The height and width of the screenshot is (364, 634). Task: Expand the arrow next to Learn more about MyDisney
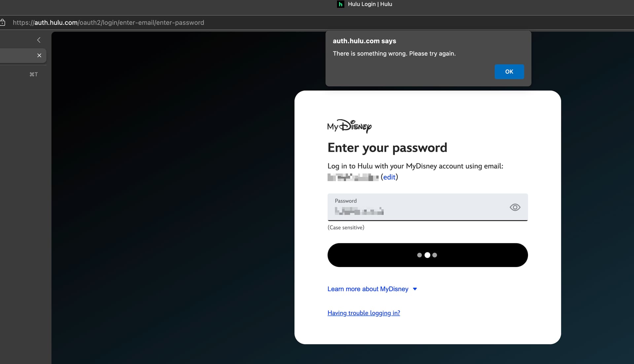click(x=415, y=289)
